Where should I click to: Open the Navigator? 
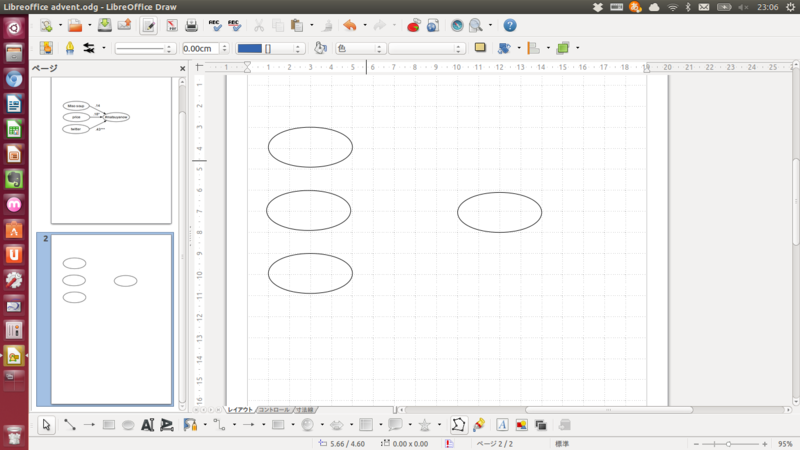click(x=457, y=25)
